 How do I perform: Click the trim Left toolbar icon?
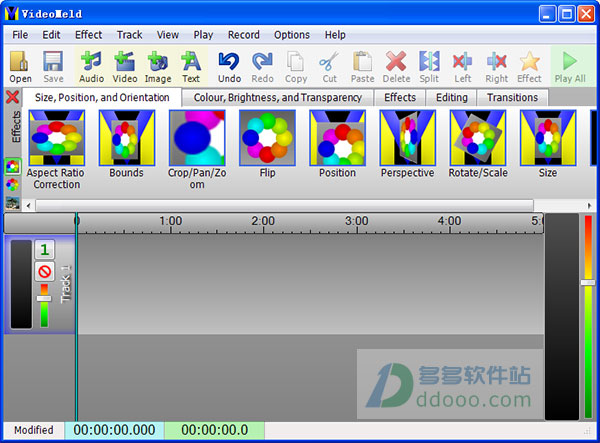click(462, 67)
